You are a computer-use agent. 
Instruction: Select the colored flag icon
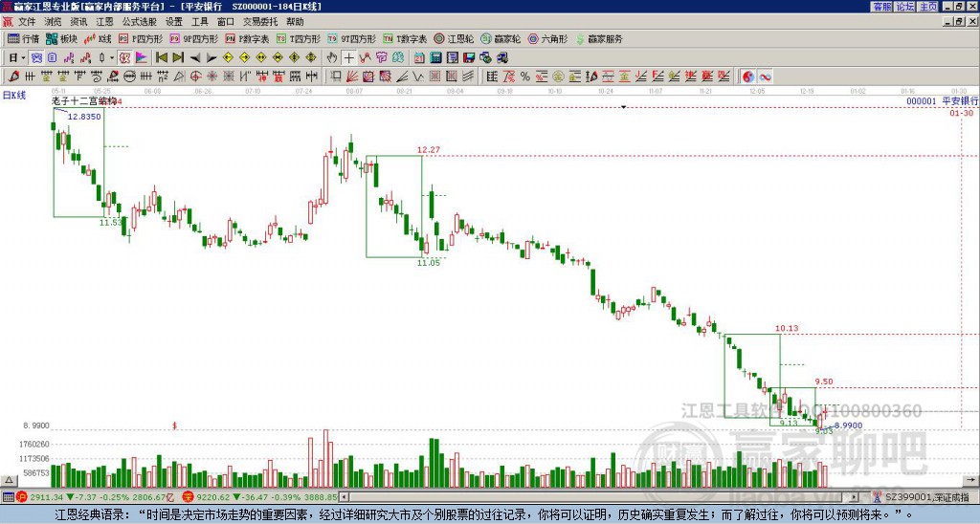(x=142, y=57)
